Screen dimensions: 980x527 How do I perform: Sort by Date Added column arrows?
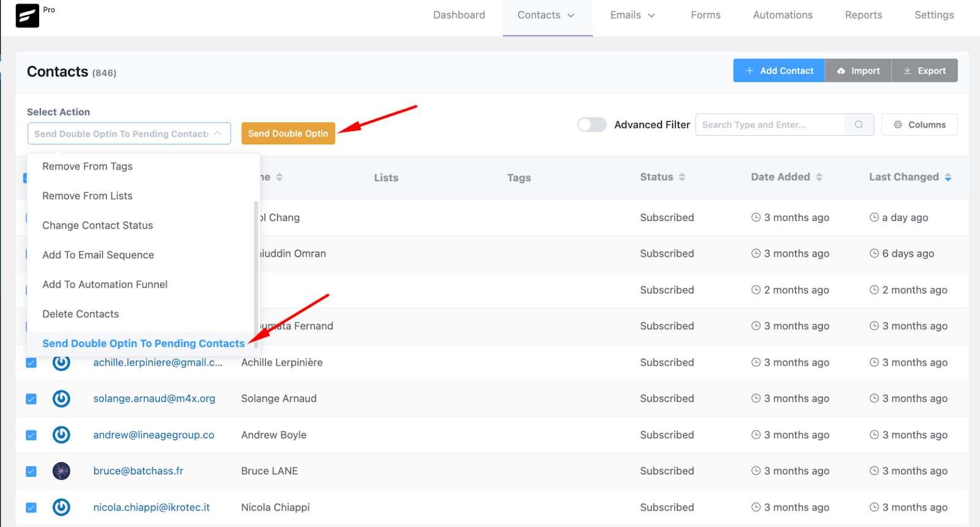click(819, 178)
